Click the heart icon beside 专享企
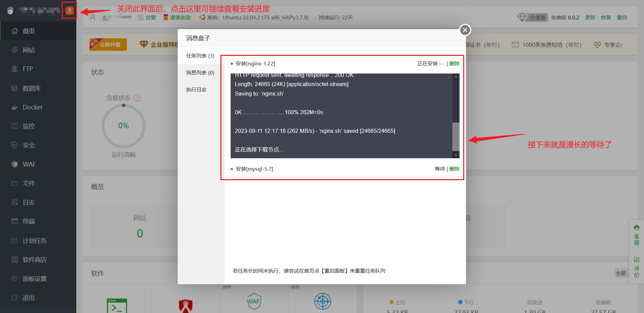The image size is (644, 313). coord(597,45)
